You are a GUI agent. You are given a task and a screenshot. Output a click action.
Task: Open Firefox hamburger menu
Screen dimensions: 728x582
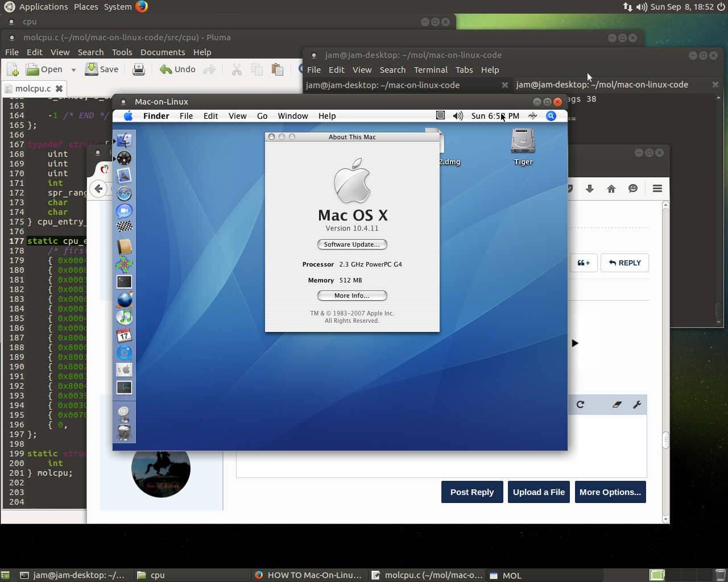(657, 189)
